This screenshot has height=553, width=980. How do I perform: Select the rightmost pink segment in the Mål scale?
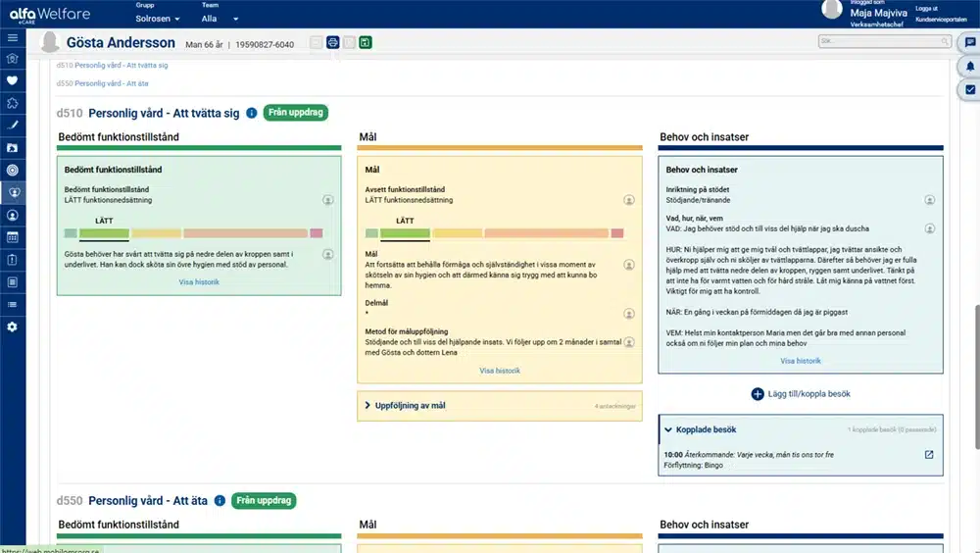617,233
